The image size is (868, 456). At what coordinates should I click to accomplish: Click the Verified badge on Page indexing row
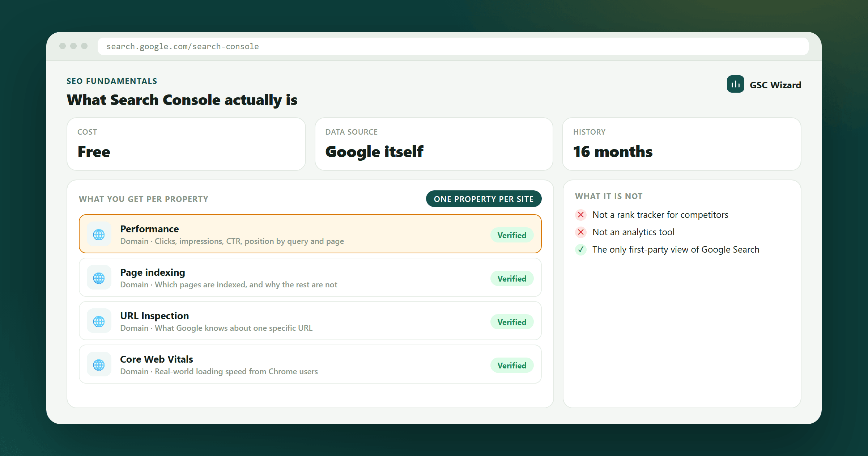pyautogui.click(x=512, y=279)
